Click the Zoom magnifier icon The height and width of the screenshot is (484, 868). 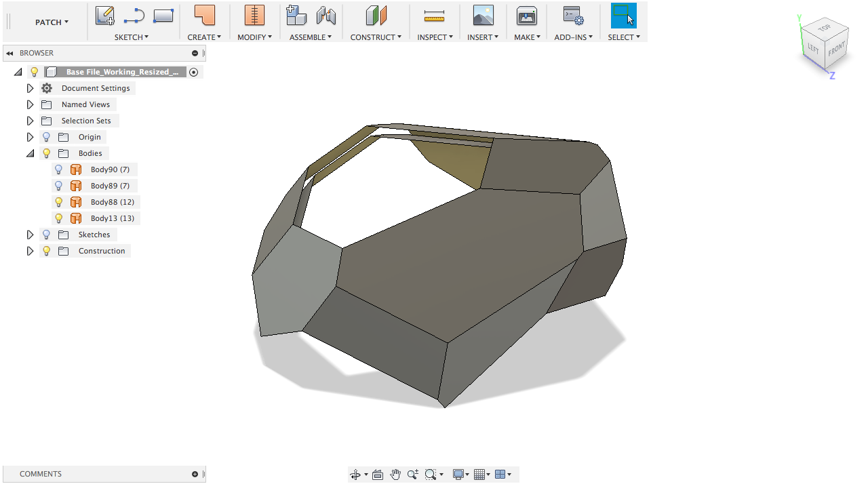tap(413, 475)
